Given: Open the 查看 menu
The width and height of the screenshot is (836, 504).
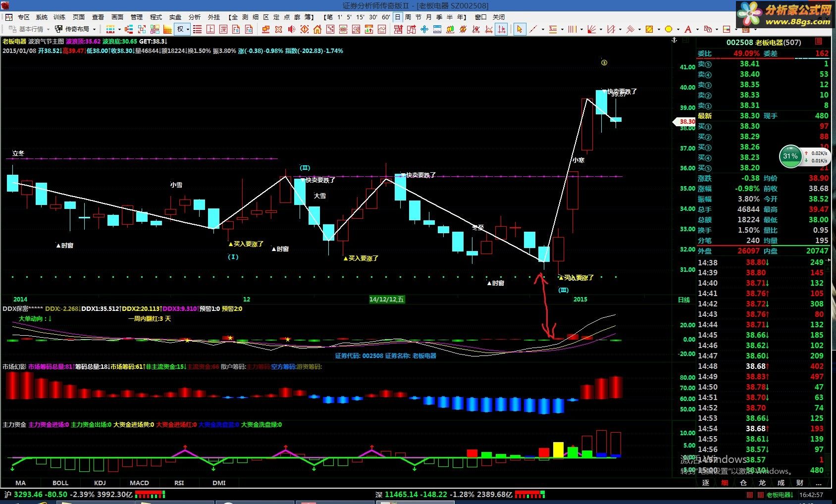Looking at the screenshot, I should tap(98, 17).
